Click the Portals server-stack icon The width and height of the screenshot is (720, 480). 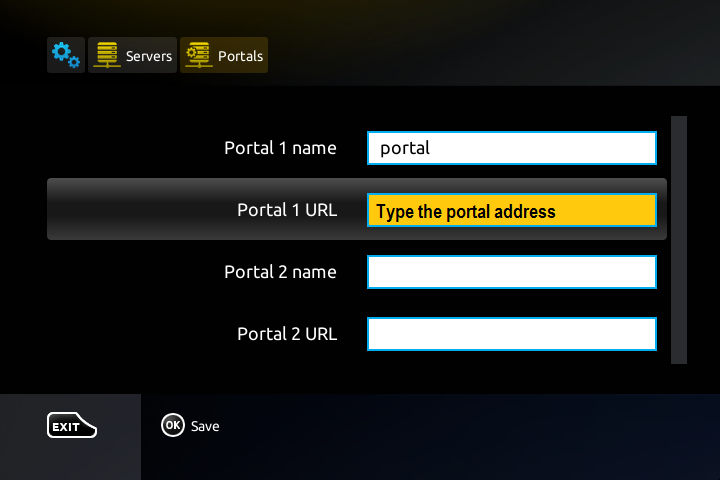199,56
